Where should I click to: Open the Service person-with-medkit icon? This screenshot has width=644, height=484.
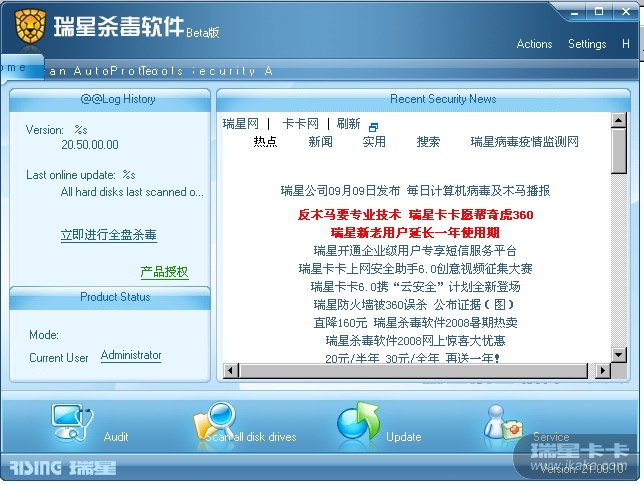(x=503, y=422)
